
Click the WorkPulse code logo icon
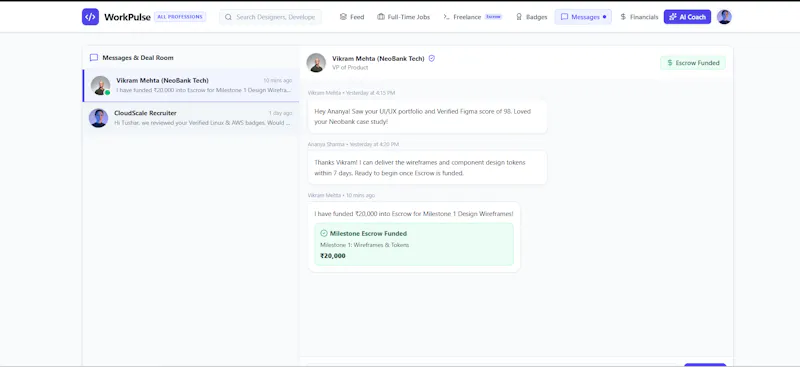point(90,17)
